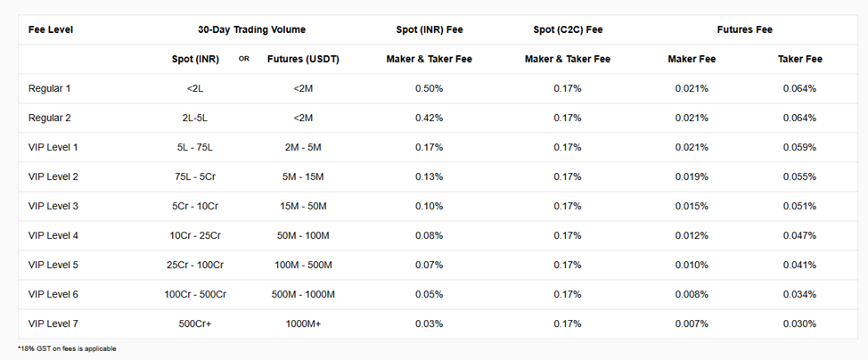The width and height of the screenshot is (868, 360).
Task: Click the 75L - 5Cr volume cell
Action: point(195,176)
